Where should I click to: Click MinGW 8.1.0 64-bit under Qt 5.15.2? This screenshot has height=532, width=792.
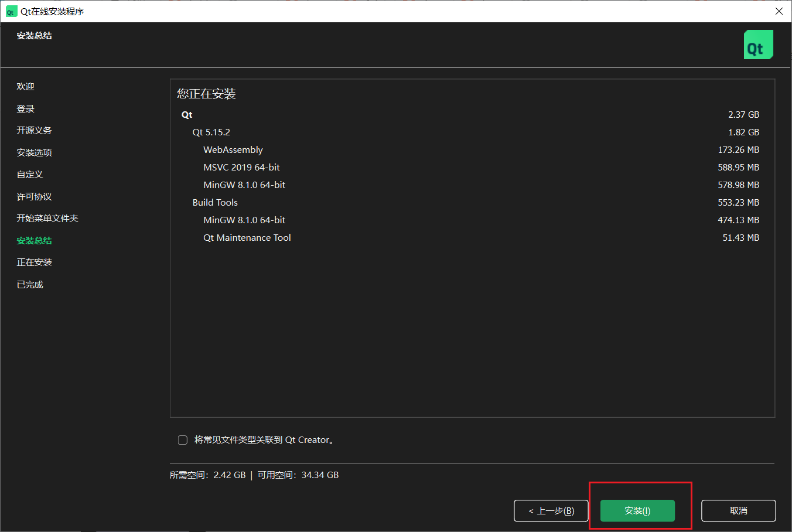coord(470,185)
